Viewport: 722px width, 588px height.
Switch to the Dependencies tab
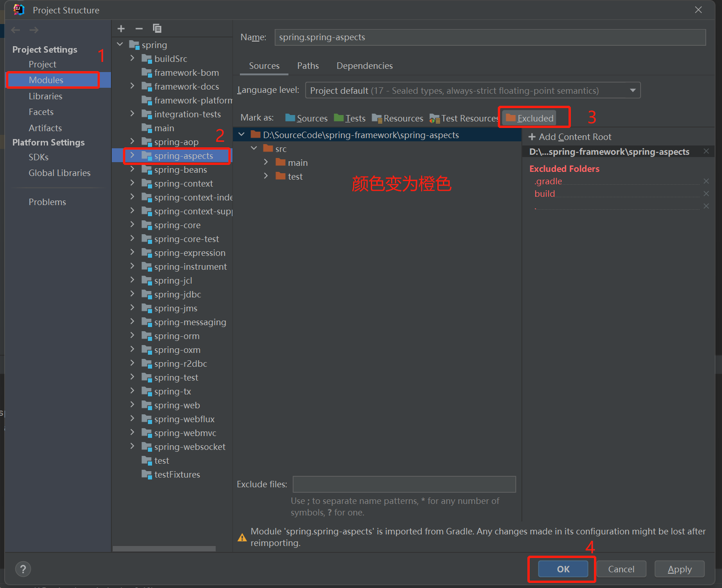[x=365, y=66]
